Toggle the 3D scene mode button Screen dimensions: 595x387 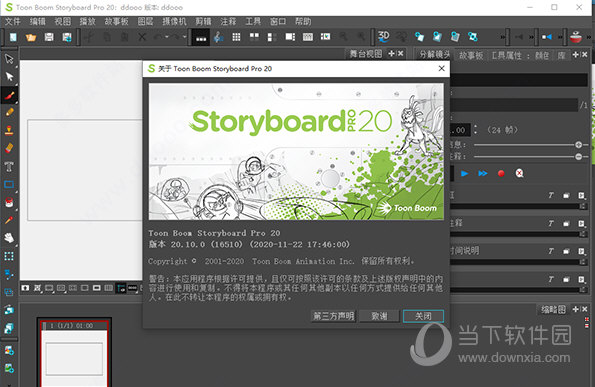(x=384, y=36)
